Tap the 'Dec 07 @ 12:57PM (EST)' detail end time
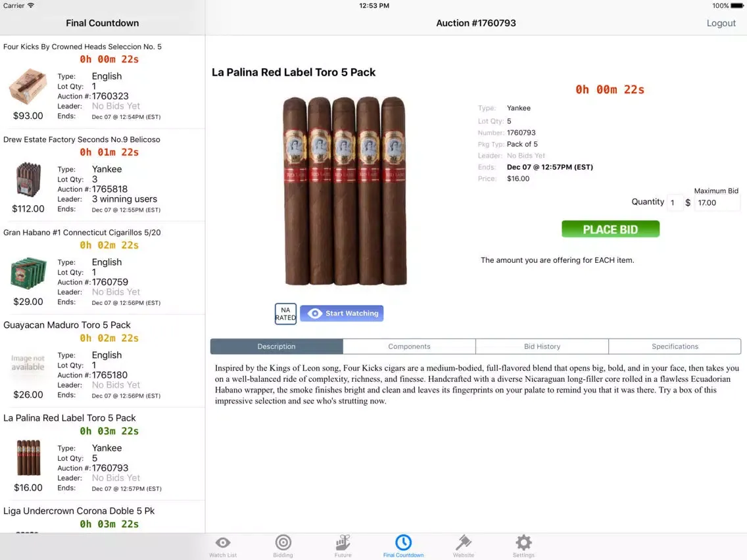Viewport: 747px width, 560px height. (550, 167)
